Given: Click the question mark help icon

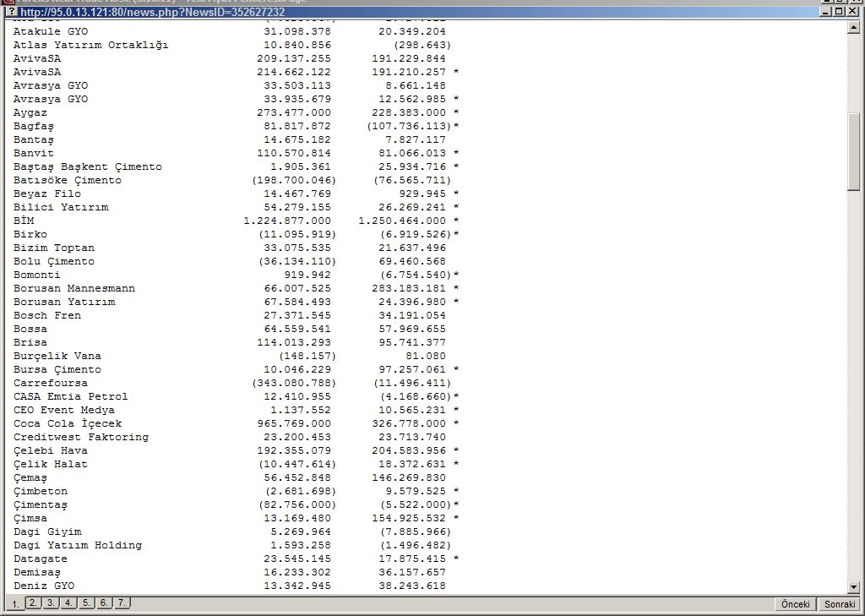Looking at the screenshot, I should (x=14, y=12).
